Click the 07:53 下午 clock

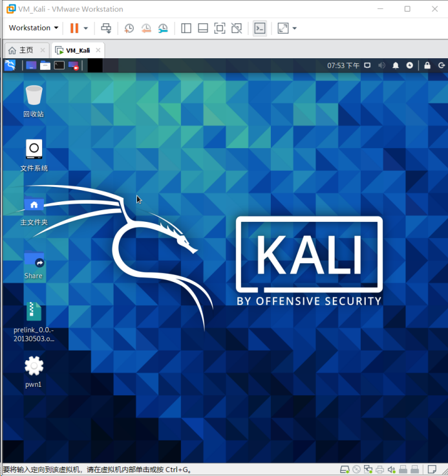click(343, 65)
